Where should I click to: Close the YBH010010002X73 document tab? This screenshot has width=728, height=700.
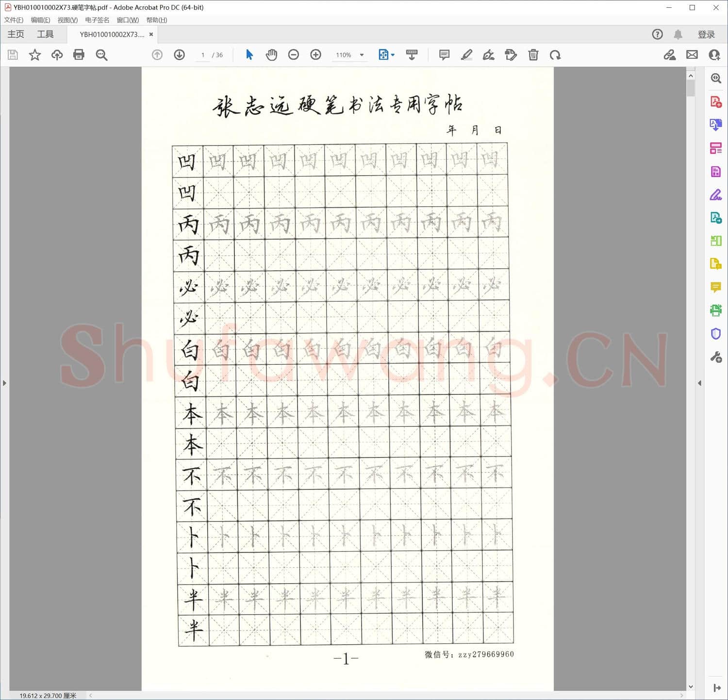click(x=151, y=34)
